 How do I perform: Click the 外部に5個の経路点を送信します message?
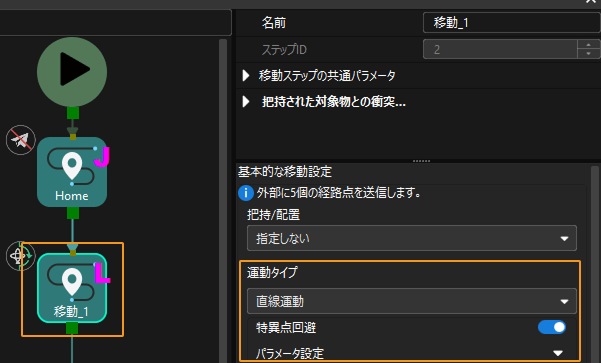click(x=339, y=193)
